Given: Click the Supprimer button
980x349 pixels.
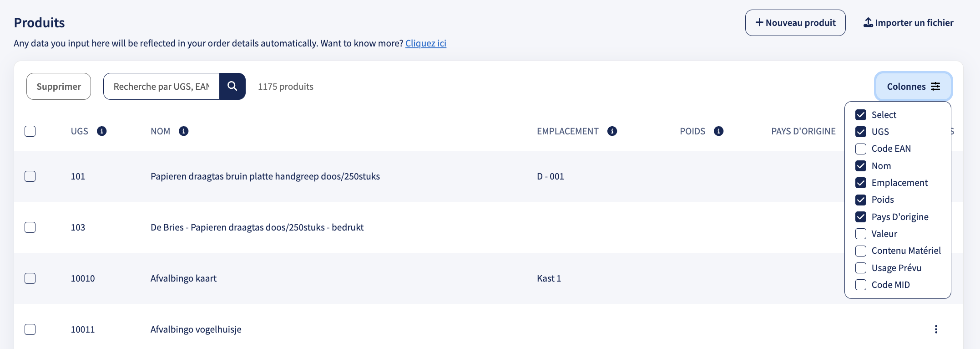Looking at the screenshot, I should (x=59, y=86).
